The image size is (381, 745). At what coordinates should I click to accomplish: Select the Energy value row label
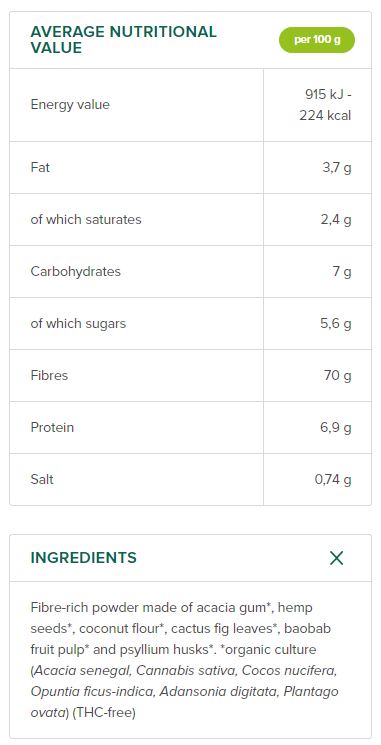70,105
